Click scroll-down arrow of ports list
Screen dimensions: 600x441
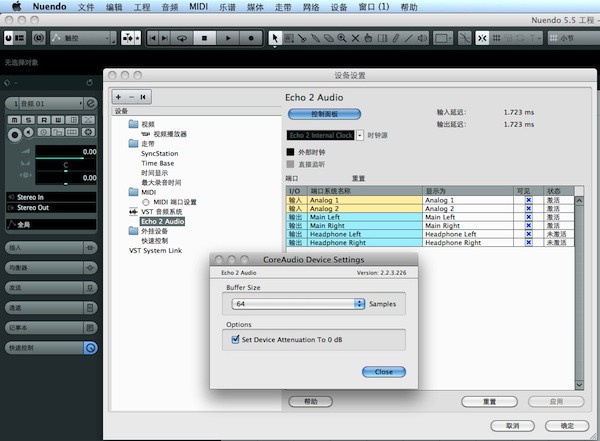point(579,385)
